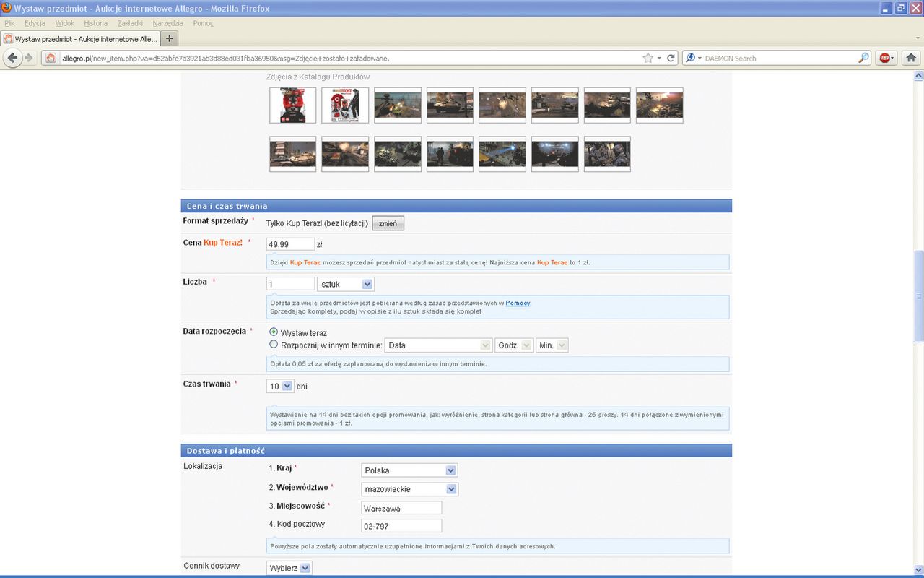Select the first red game cover thumbnail
The height and width of the screenshot is (578, 924).
tap(292, 105)
